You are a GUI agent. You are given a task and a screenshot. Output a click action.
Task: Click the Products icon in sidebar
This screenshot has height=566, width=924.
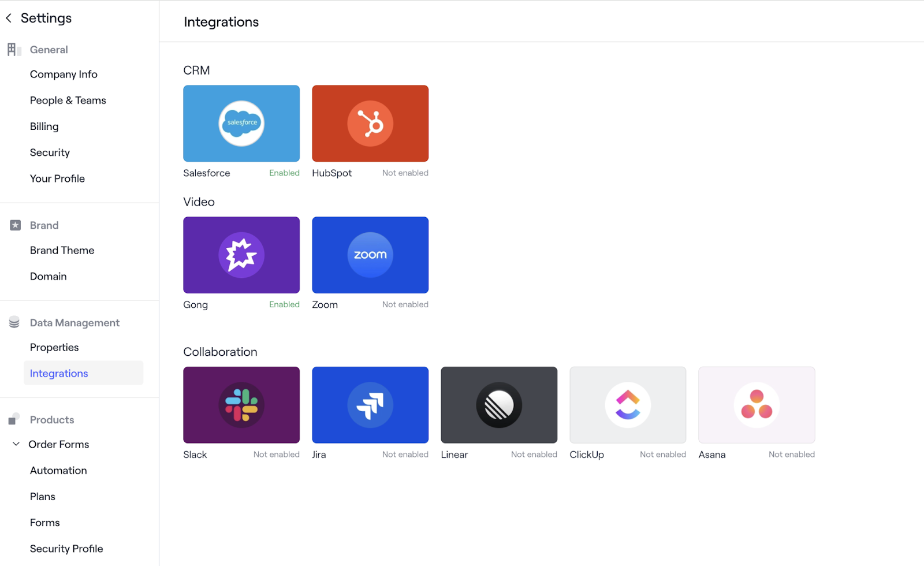pyautogui.click(x=14, y=419)
